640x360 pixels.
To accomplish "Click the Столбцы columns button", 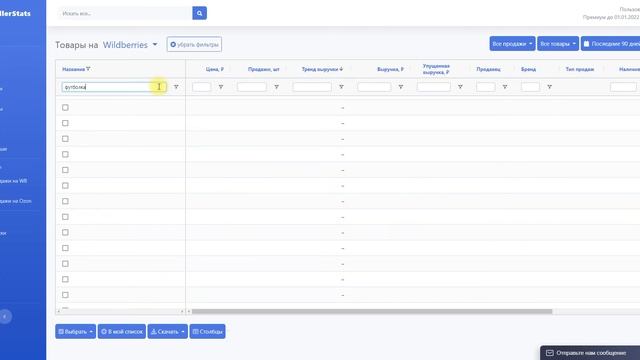I will [207, 331].
